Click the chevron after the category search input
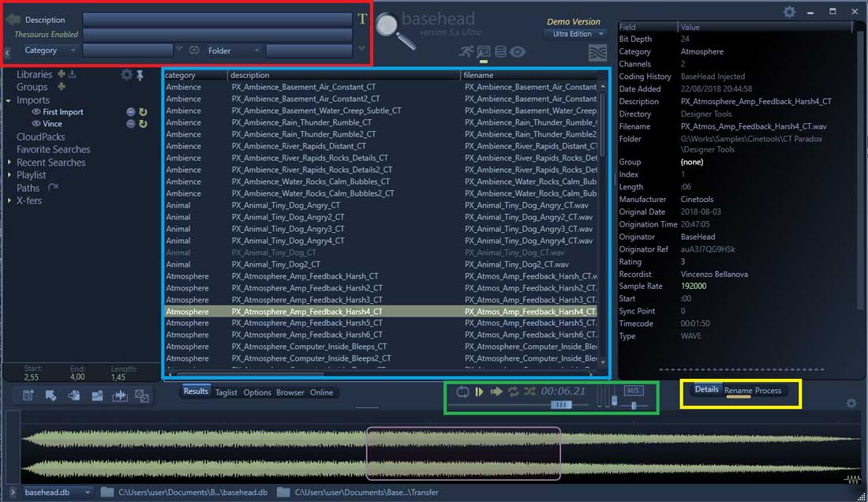 pos(179,49)
